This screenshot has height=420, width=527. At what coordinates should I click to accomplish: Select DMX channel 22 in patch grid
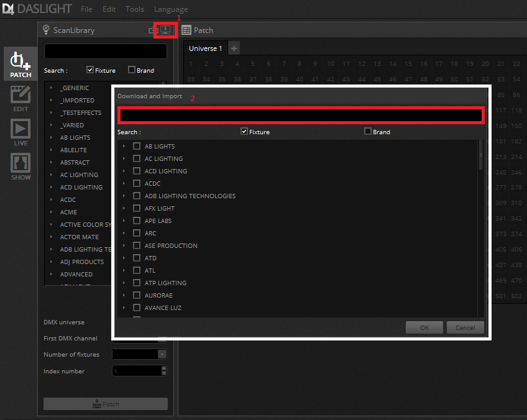516,64
